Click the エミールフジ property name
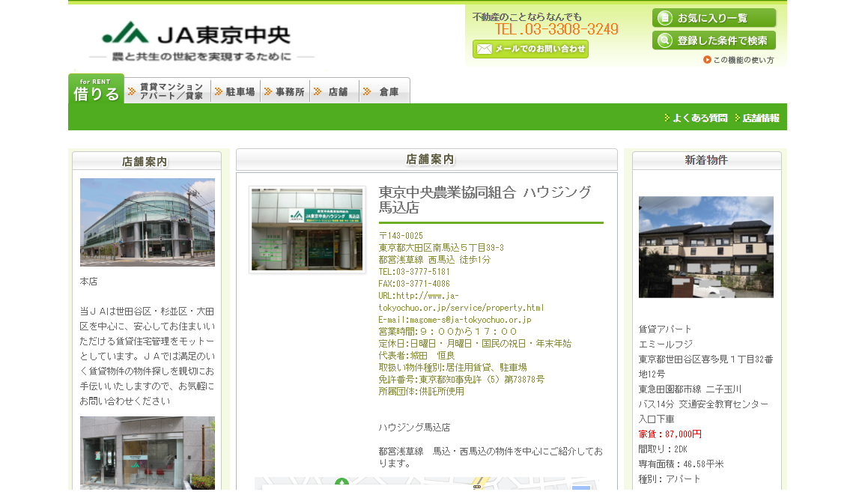 [x=665, y=344]
